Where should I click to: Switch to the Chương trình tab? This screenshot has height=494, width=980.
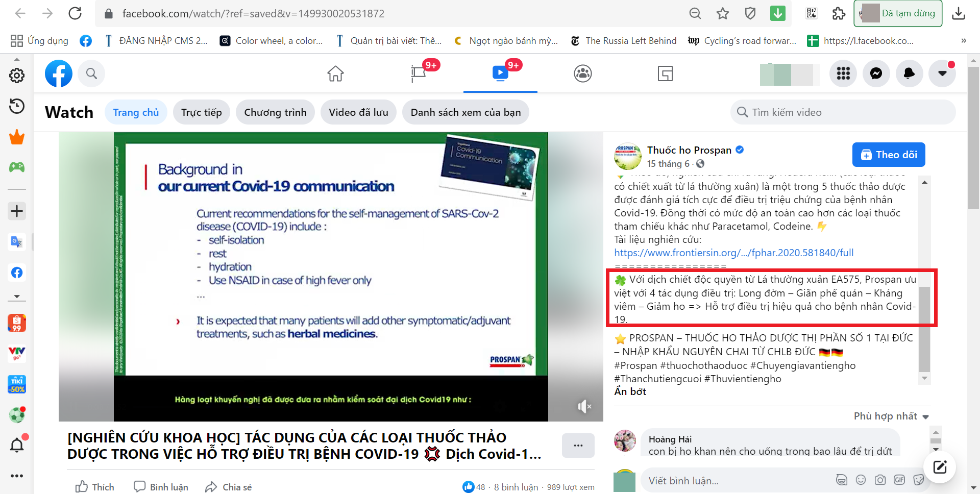coord(275,112)
